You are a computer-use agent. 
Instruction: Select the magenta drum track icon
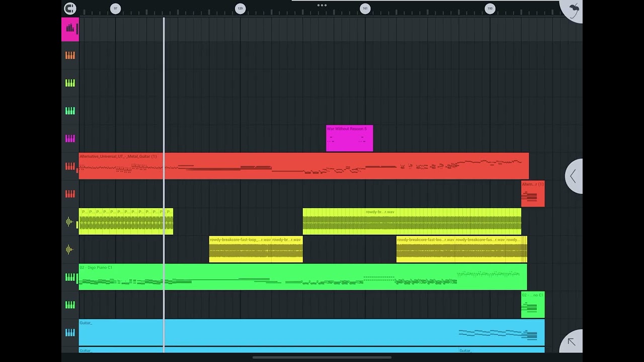point(70,29)
